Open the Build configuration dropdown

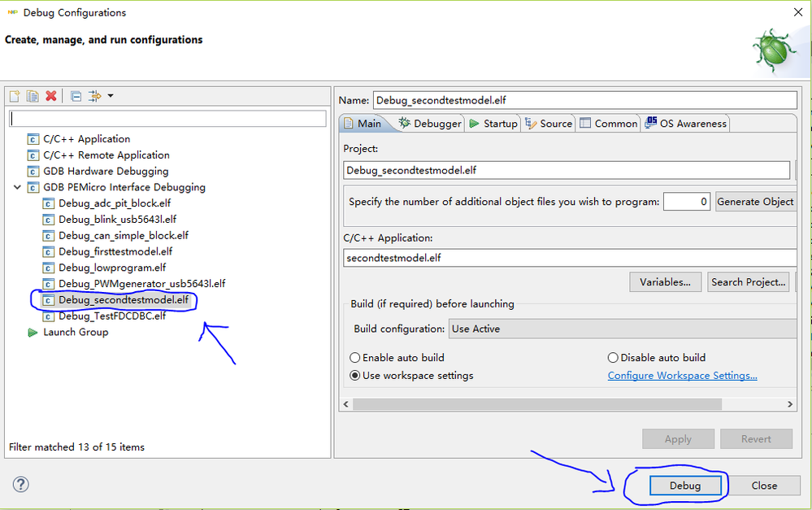point(623,329)
